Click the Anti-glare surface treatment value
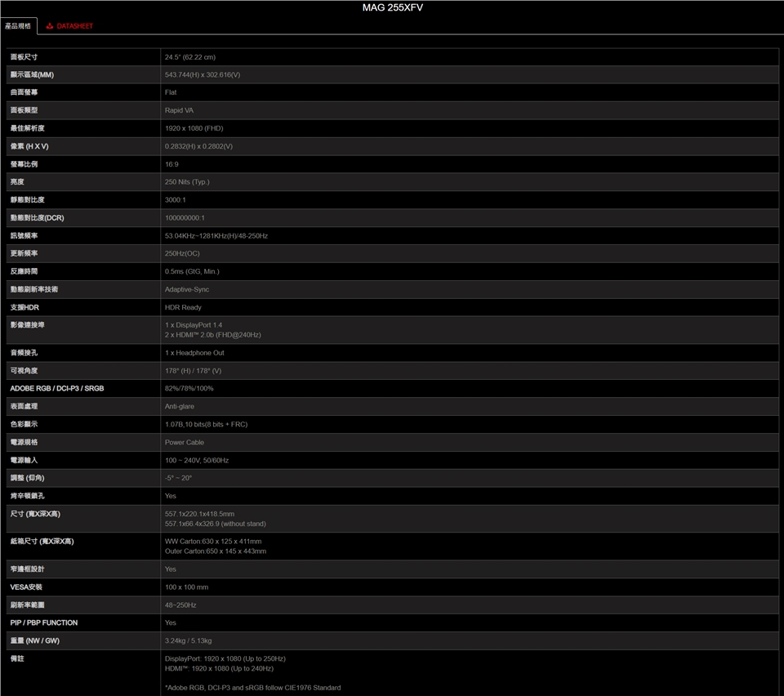This screenshot has height=696, width=784. 180,406
